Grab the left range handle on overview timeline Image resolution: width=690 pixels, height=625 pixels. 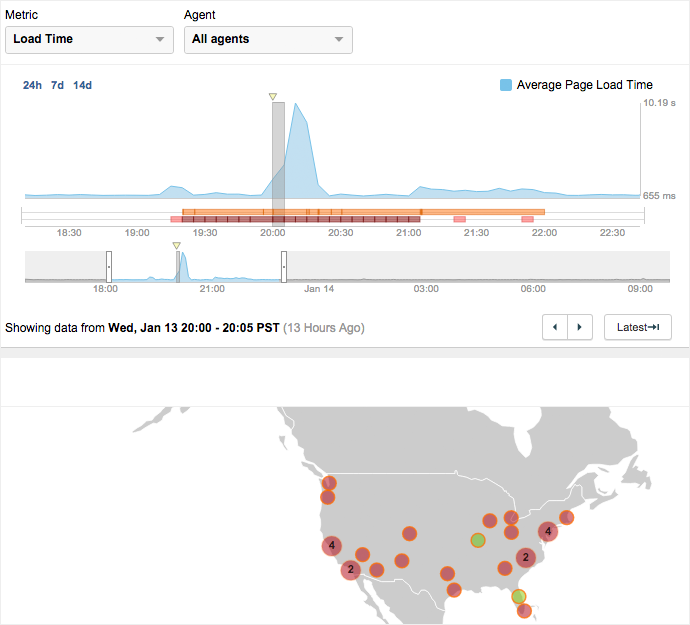pos(109,267)
